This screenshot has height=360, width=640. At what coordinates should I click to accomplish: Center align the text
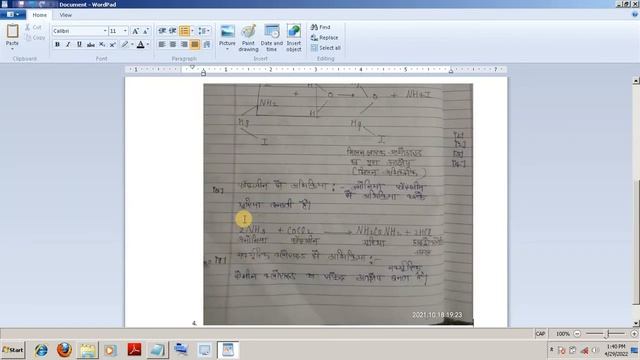173,44
